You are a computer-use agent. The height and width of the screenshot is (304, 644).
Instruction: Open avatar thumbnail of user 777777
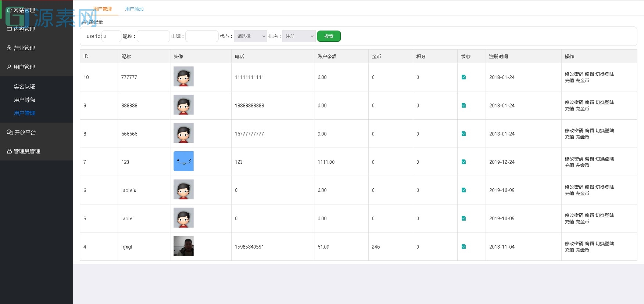click(183, 76)
